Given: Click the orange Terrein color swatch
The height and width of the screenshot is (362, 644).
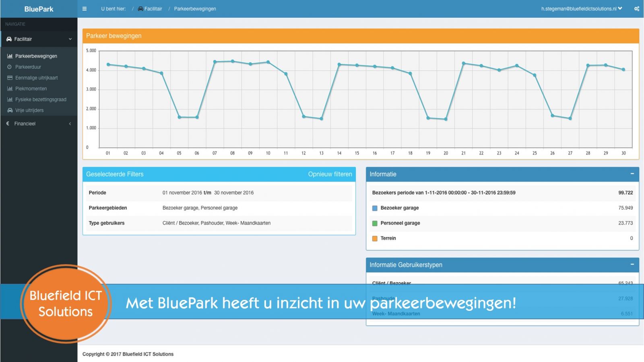Looking at the screenshot, I should tap(375, 238).
